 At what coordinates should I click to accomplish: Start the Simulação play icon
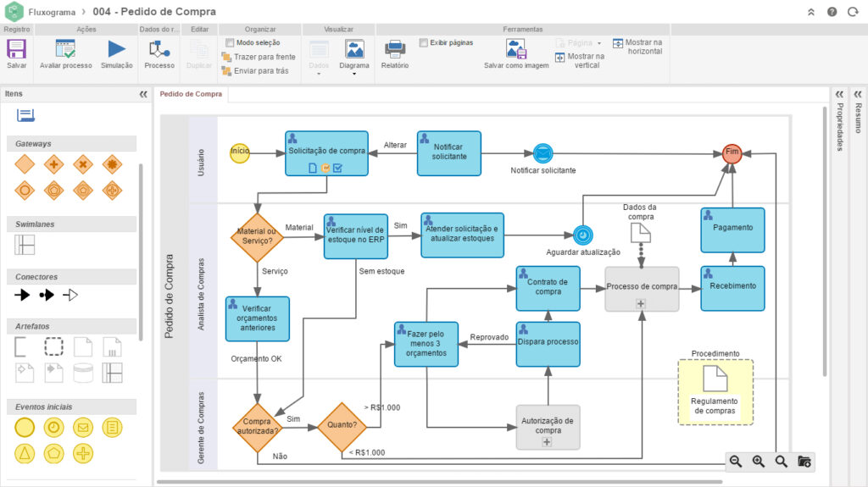pyautogui.click(x=116, y=49)
